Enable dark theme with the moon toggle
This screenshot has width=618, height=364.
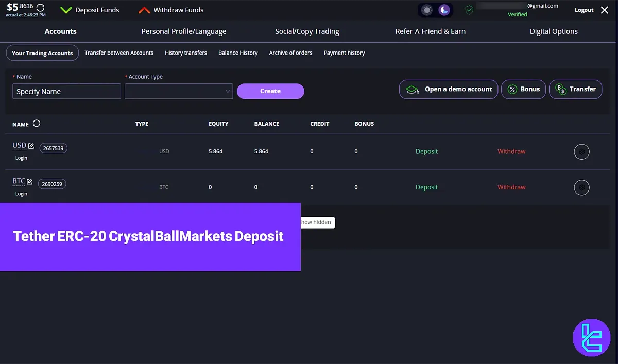(444, 9)
